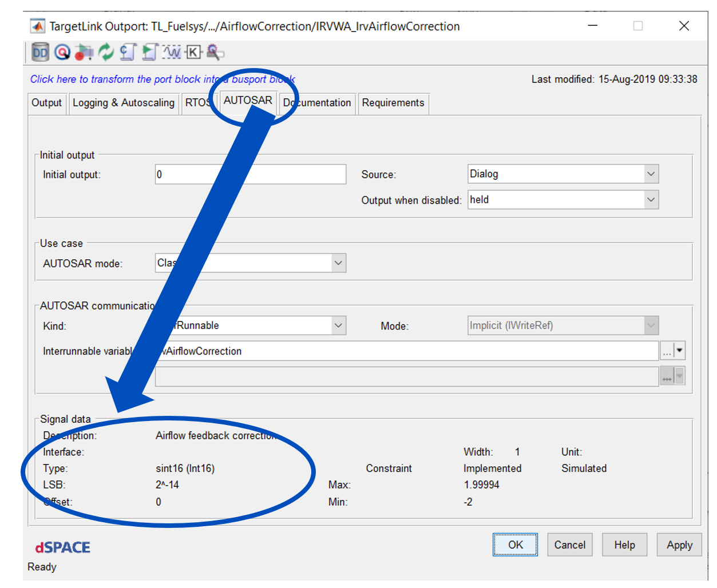
Task: Switch to the Documentation tab
Action: coord(317,104)
